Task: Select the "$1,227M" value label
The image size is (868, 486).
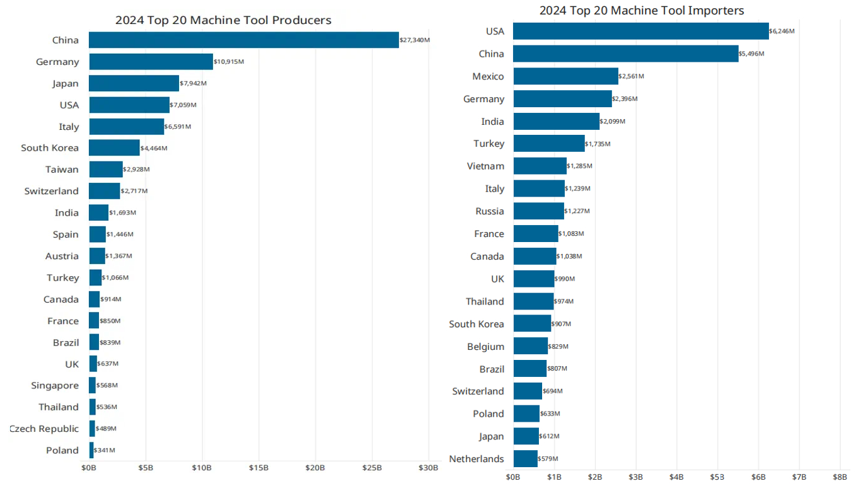Action: click(x=577, y=211)
